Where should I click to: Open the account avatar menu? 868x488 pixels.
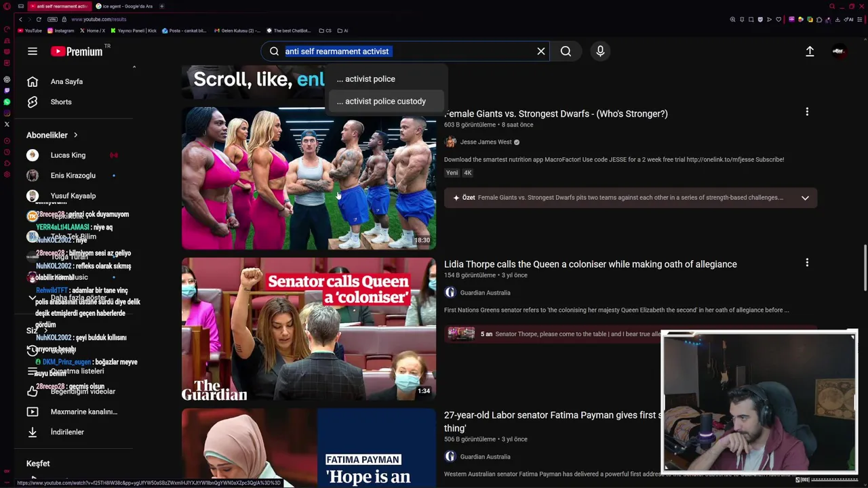(839, 52)
